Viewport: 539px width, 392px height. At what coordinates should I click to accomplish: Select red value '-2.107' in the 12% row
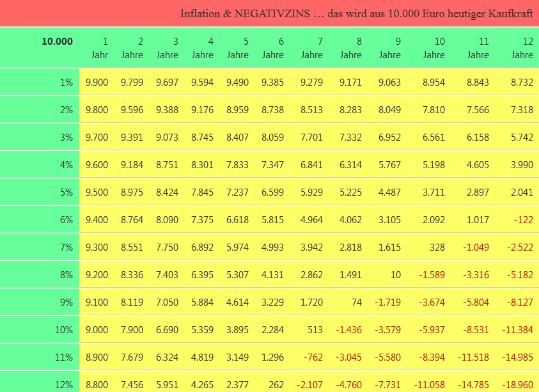[310, 385]
